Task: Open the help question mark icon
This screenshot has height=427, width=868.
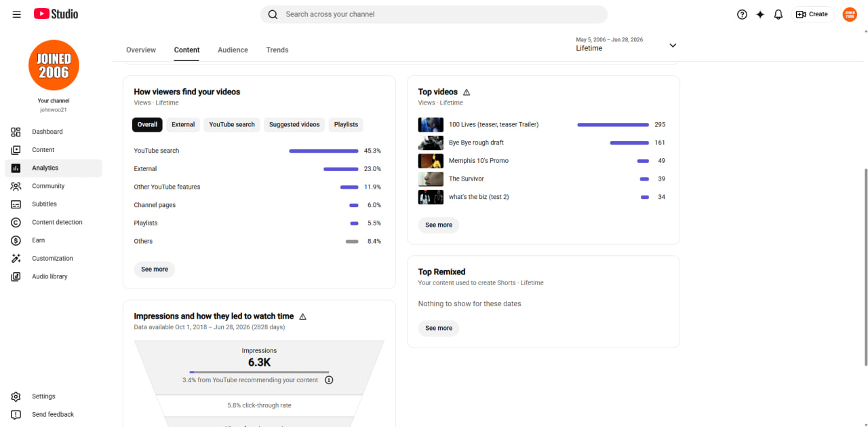Action: (742, 14)
